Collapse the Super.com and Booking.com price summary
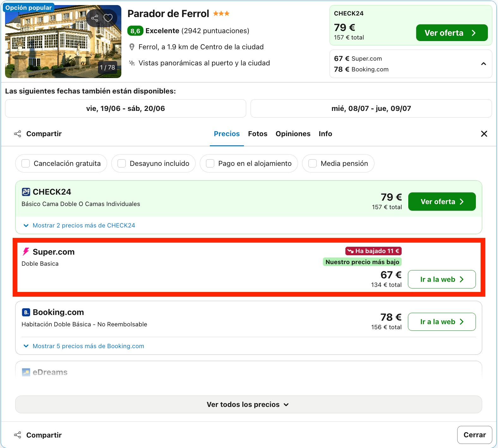The height and width of the screenshot is (448, 498). click(x=483, y=64)
